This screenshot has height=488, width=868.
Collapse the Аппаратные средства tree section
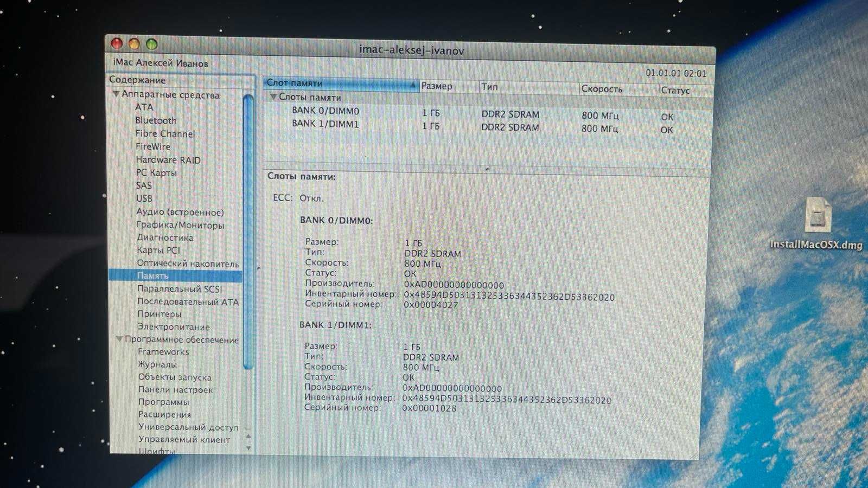point(116,94)
